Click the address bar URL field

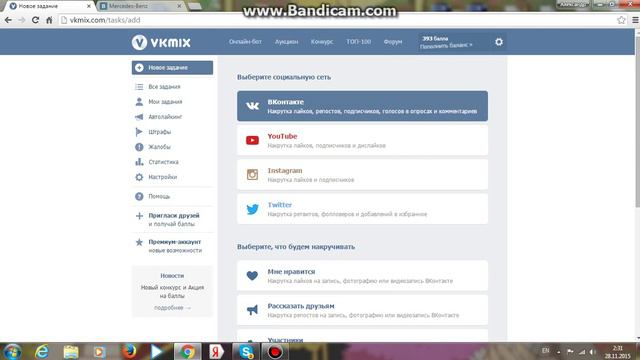coord(339,20)
